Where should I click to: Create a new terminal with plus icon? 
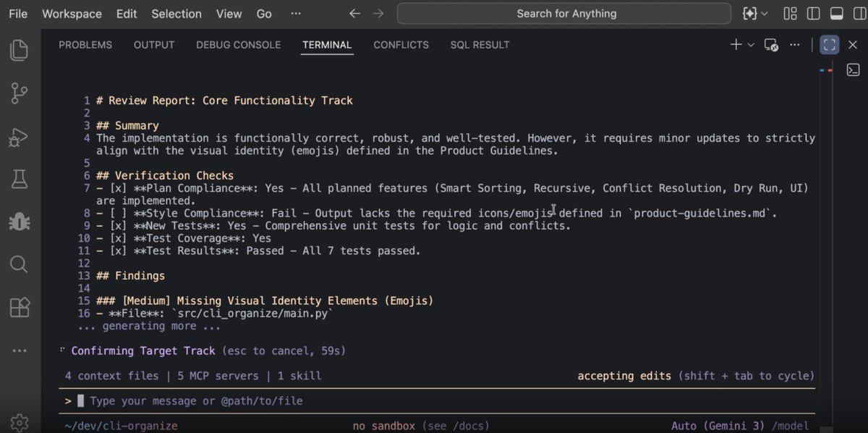736,45
